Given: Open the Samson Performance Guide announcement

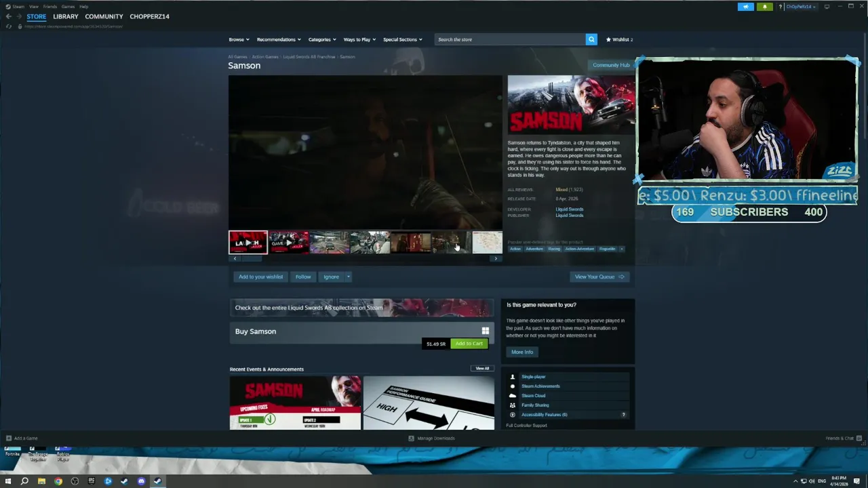Looking at the screenshot, I should pyautogui.click(x=429, y=403).
